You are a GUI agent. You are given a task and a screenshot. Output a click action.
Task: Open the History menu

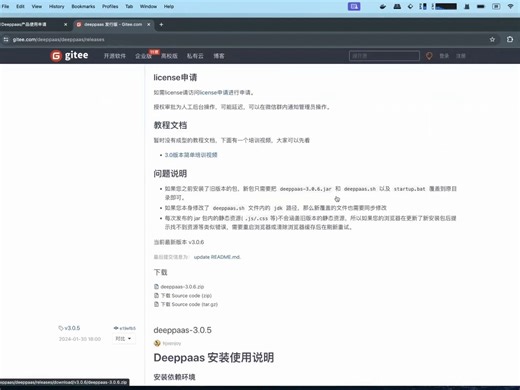pyautogui.click(x=56, y=6)
